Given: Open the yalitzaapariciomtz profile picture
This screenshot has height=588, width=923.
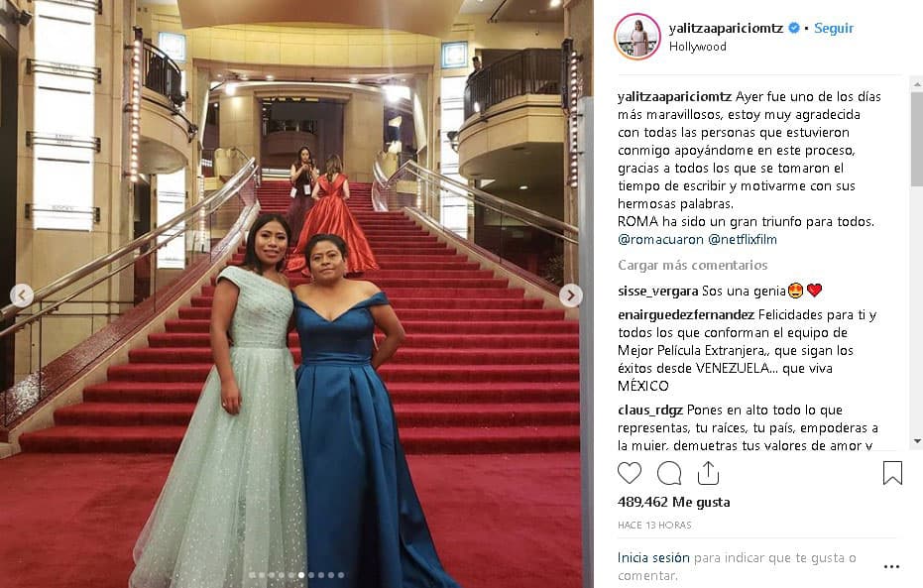Looking at the screenshot, I should click(636, 37).
